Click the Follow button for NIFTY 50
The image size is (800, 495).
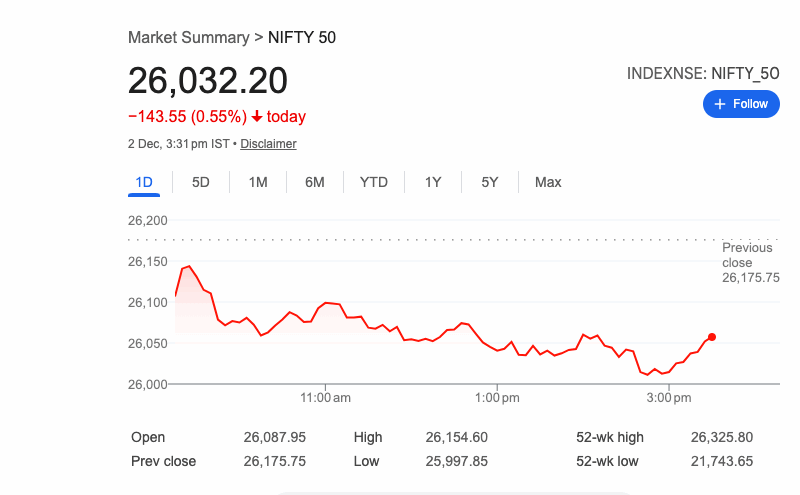[x=741, y=104]
